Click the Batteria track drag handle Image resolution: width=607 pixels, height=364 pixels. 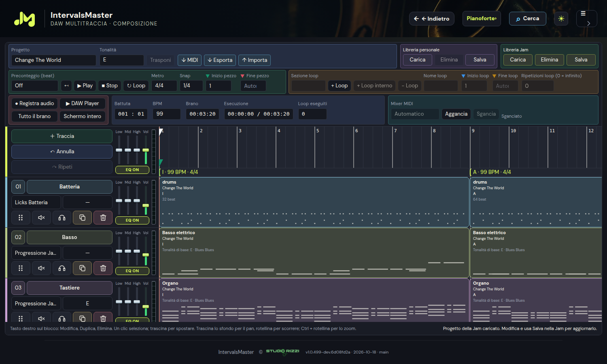21,218
